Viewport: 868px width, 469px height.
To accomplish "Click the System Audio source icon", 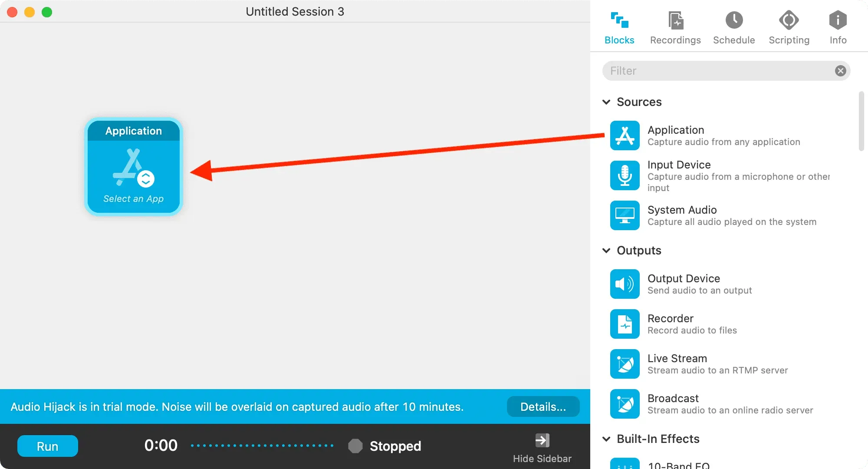I will point(625,215).
